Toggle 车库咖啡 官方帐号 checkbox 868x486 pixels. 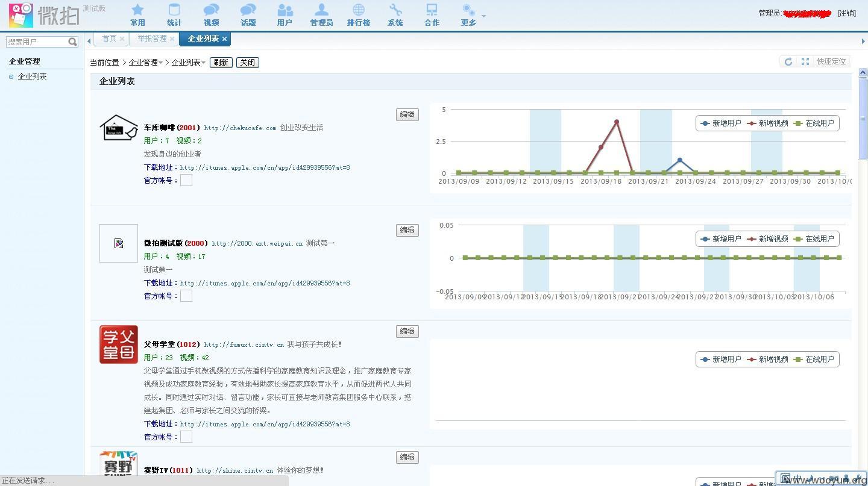[x=186, y=180]
